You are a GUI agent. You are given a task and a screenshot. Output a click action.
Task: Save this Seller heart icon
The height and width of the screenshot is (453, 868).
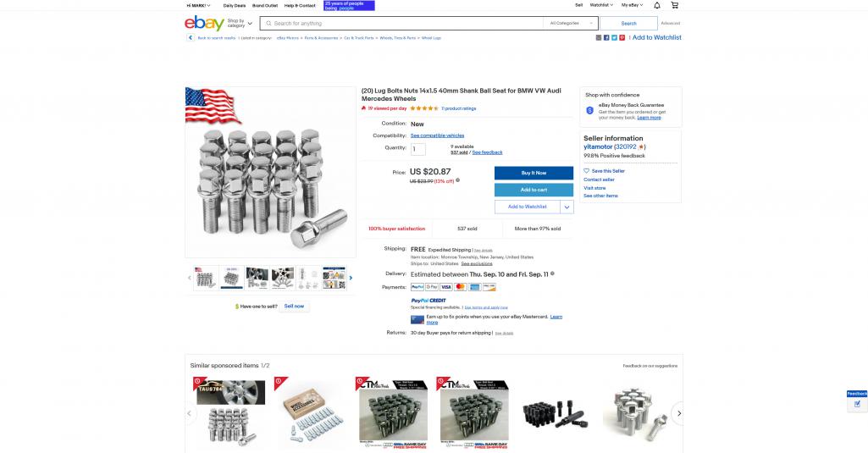click(586, 171)
